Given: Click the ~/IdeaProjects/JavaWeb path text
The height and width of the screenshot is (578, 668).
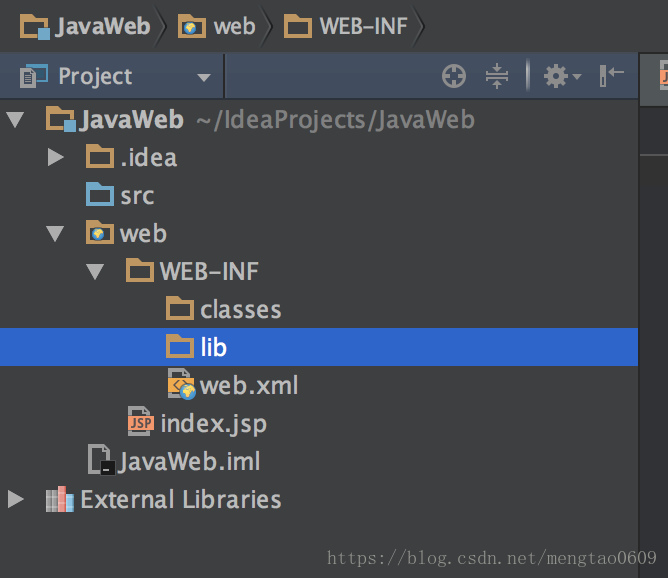Looking at the screenshot, I should (x=335, y=120).
